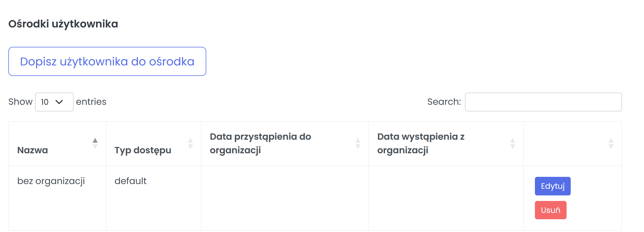Open the Show entries count dropdown
This screenshot has height=232, width=644.
[x=54, y=102]
